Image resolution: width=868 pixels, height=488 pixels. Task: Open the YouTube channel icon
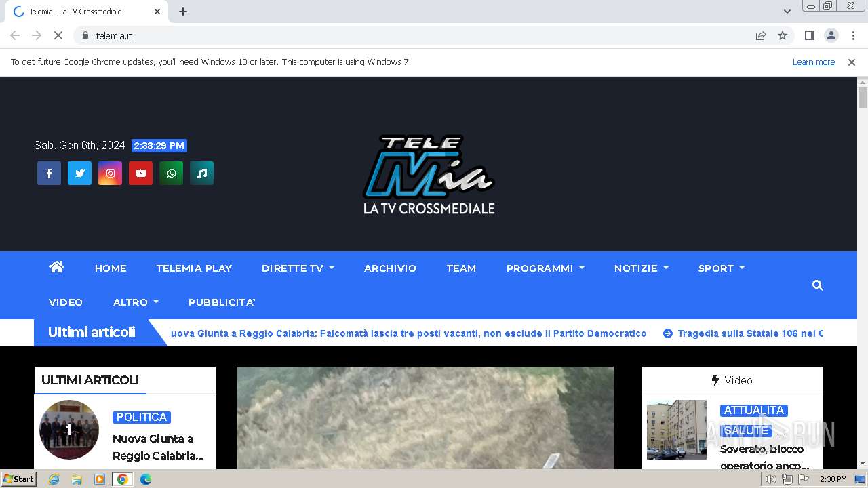pyautogui.click(x=140, y=174)
